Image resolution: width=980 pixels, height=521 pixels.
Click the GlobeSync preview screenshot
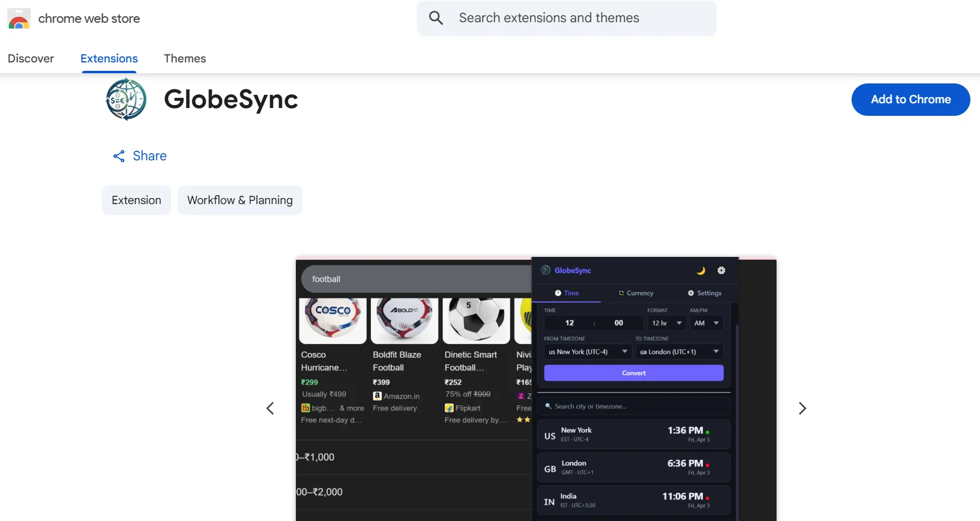536,389
